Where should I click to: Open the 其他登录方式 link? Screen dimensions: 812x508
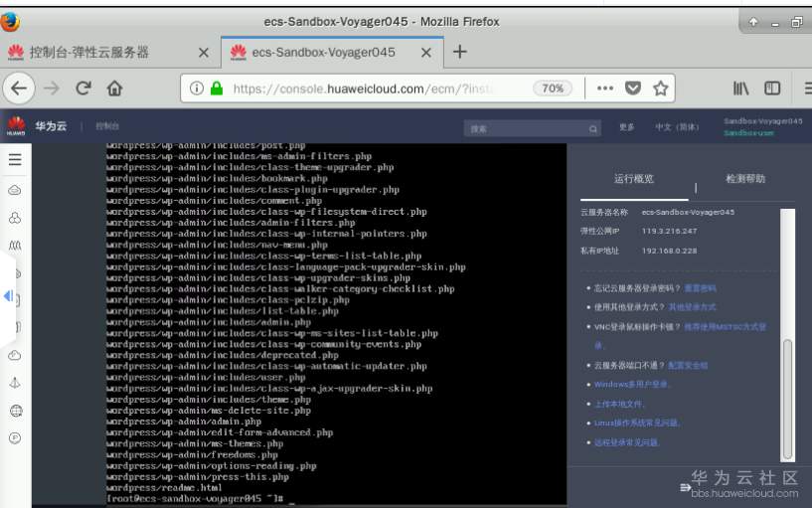[x=692, y=307]
